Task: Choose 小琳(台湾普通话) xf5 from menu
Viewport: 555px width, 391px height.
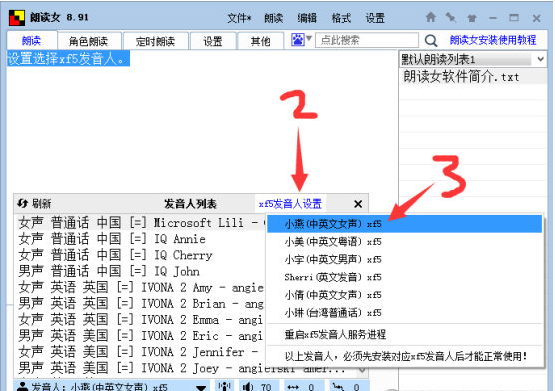Action: click(x=404, y=313)
